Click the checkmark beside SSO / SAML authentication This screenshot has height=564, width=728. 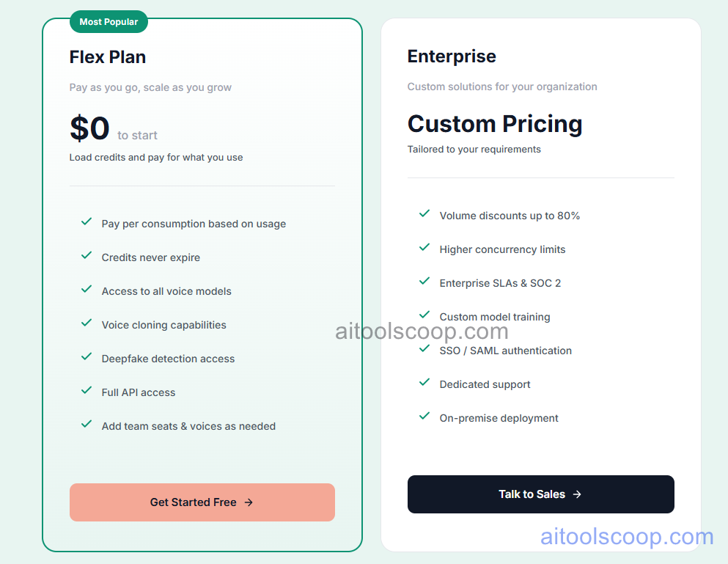pyautogui.click(x=424, y=348)
